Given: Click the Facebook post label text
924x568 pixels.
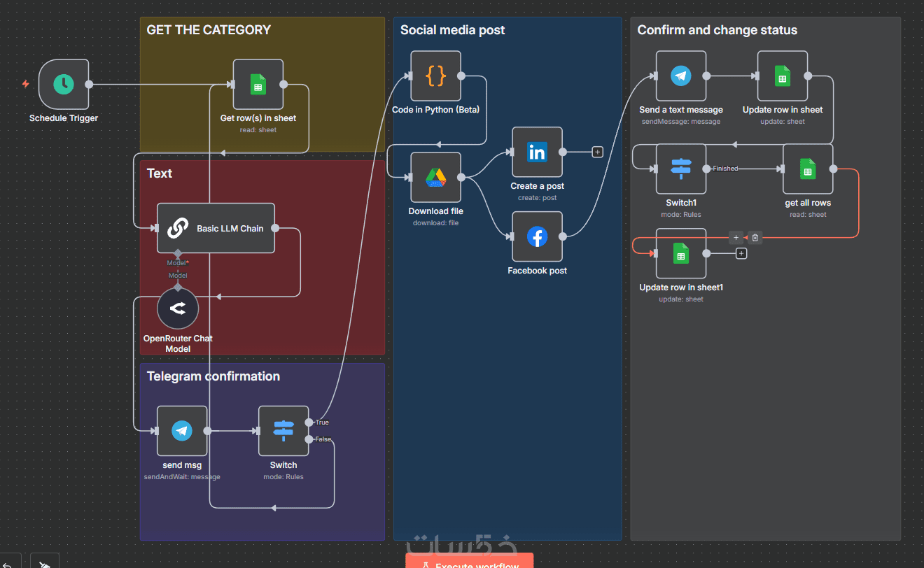Looking at the screenshot, I should [538, 271].
